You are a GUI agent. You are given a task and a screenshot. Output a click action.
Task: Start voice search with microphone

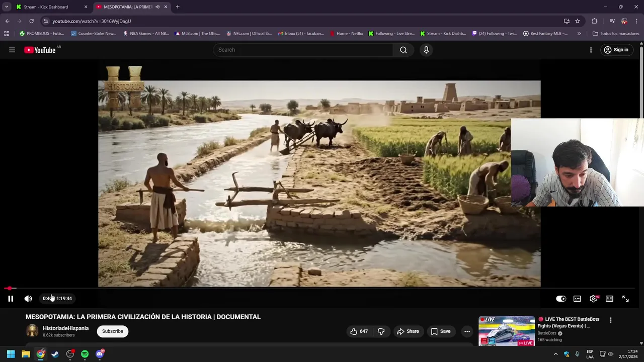point(426,50)
